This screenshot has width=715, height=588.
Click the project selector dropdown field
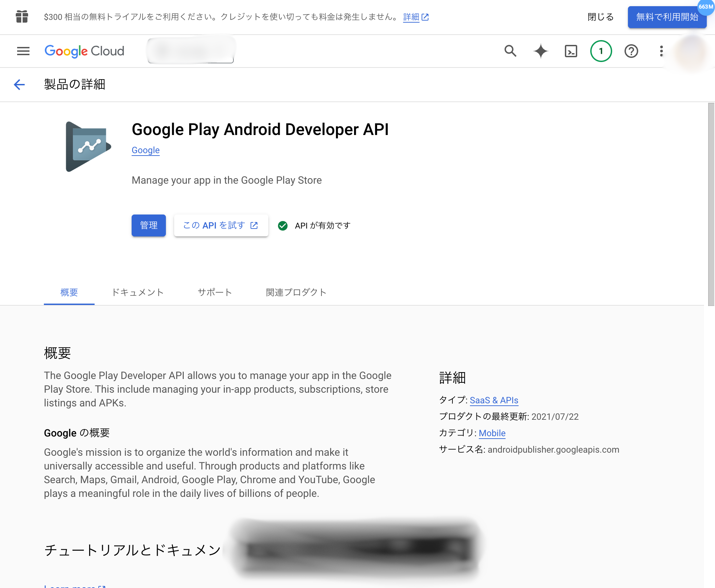[x=191, y=51]
